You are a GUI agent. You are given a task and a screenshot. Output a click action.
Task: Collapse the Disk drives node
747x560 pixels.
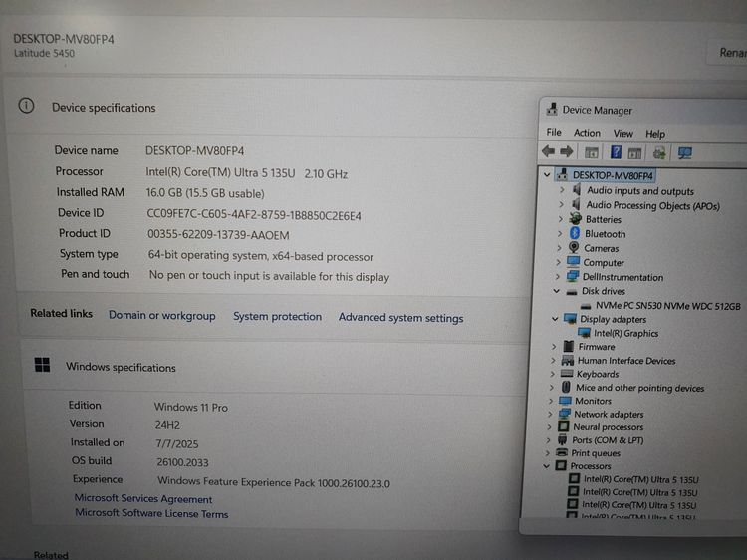pyautogui.click(x=556, y=291)
